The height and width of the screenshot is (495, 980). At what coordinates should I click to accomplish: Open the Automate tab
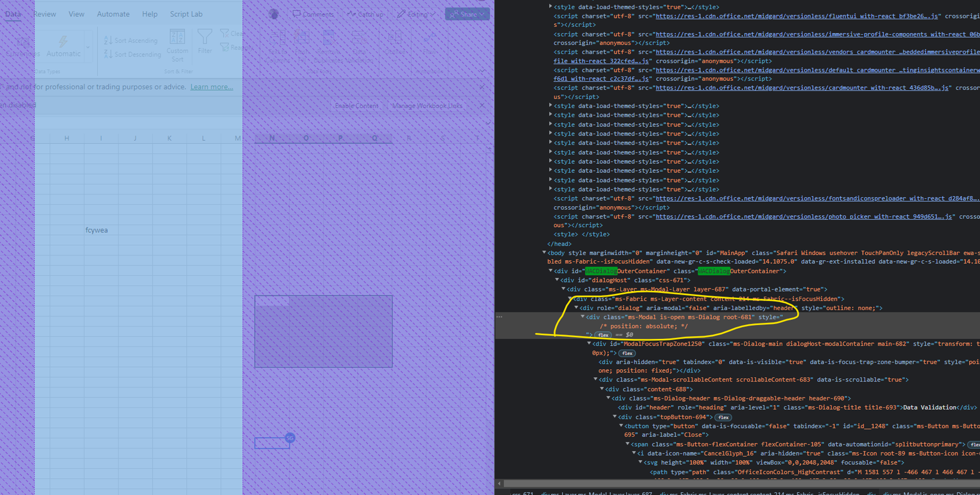click(x=113, y=14)
